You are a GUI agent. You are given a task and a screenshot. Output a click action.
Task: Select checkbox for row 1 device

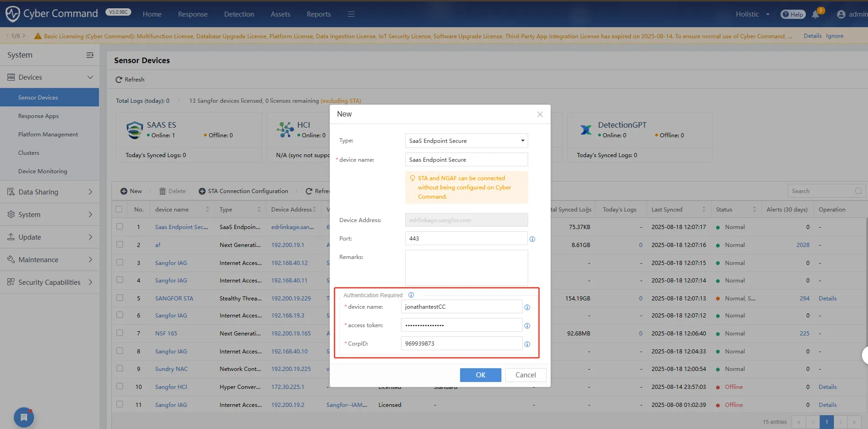(x=120, y=227)
